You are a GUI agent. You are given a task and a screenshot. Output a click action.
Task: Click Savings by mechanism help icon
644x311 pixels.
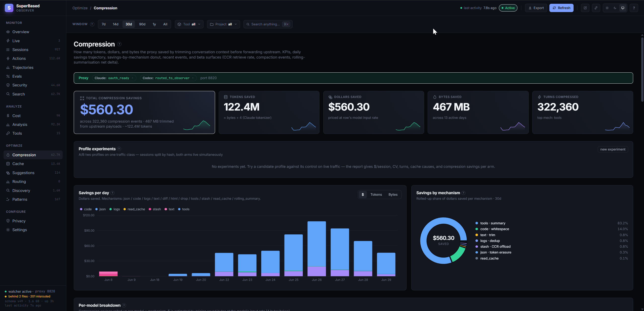tap(463, 193)
